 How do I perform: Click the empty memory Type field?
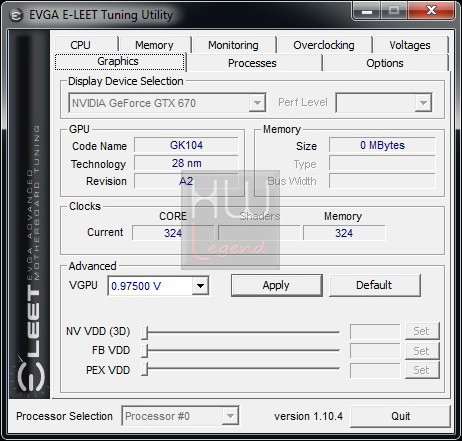pos(382,163)
